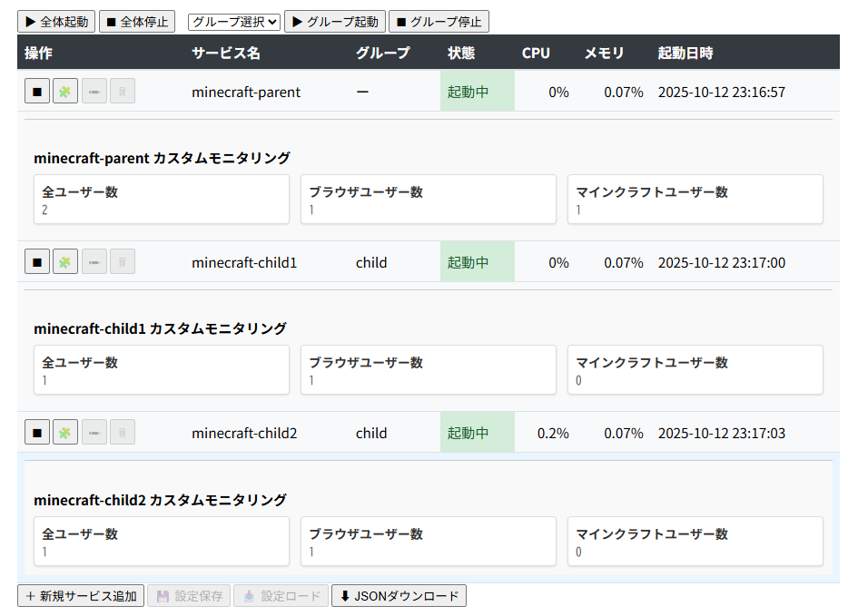
Task: Stop the minecraft-child2 service
Action: click(x=36, y=432)
